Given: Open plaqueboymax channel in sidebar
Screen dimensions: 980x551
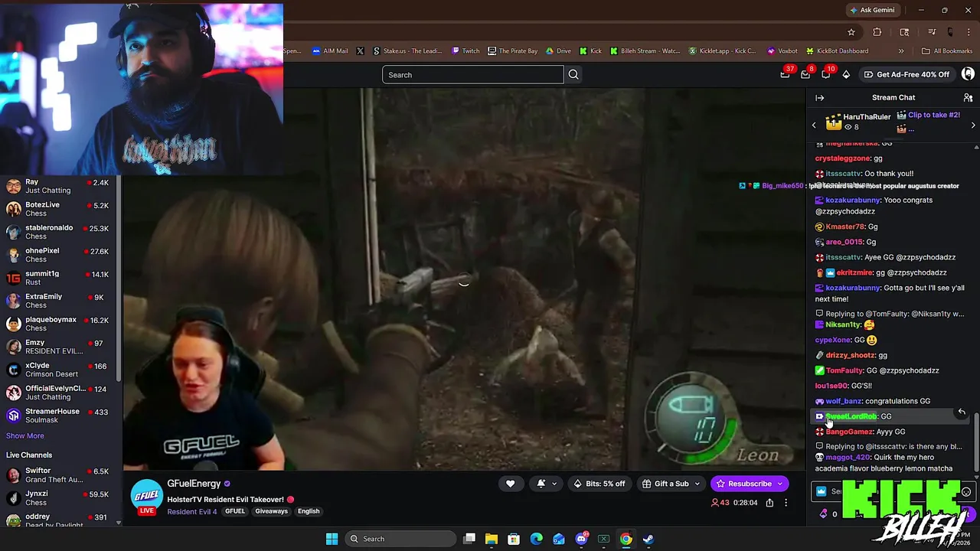Looking at the screenshot, I should (58, 324).
